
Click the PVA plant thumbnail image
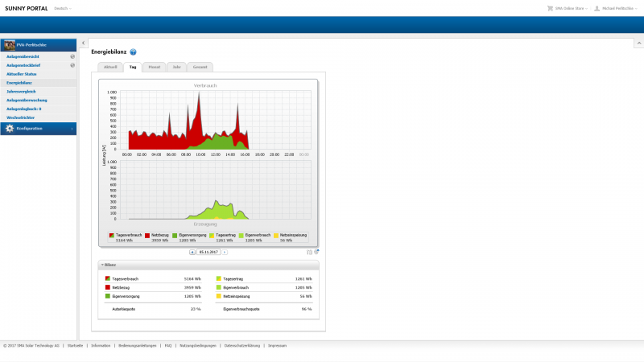pyautogui.click(x=10, y=45)
